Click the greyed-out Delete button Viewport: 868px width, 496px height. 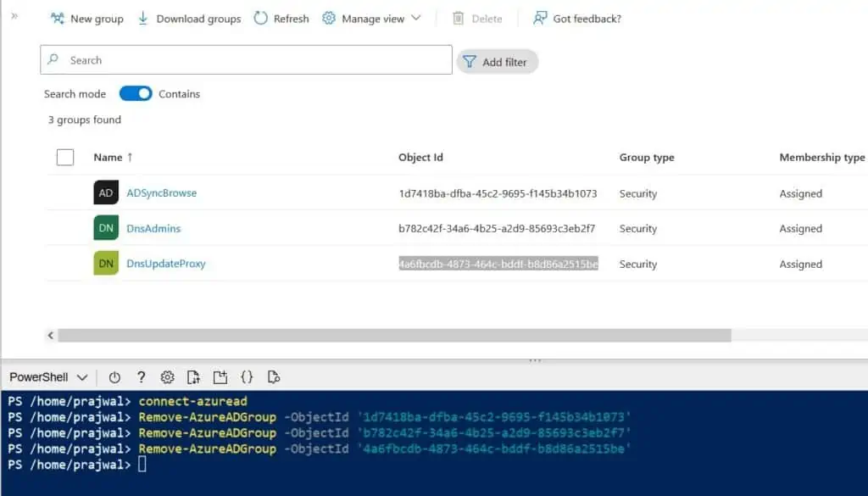[x=477, y=19]
